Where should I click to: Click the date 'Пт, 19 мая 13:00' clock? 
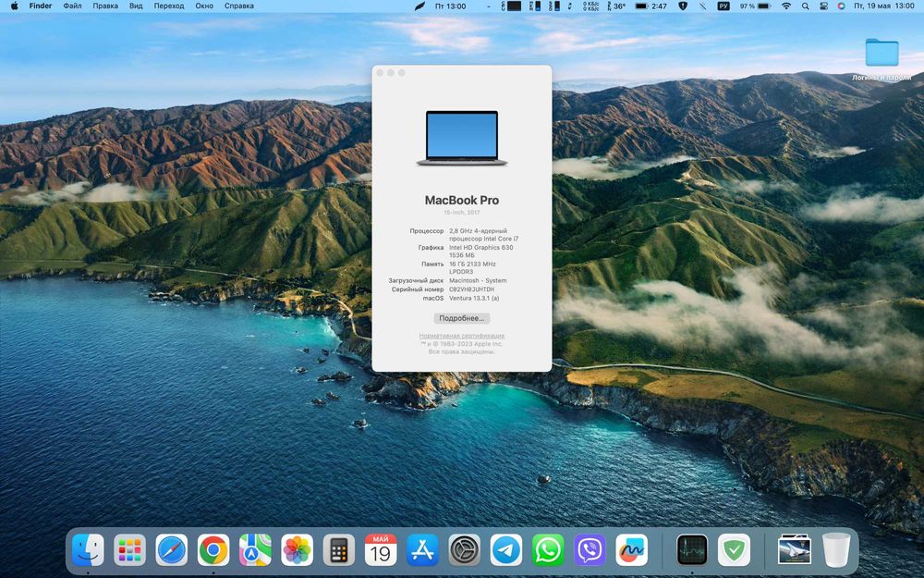pyautogui.click(x=884, y=6)
